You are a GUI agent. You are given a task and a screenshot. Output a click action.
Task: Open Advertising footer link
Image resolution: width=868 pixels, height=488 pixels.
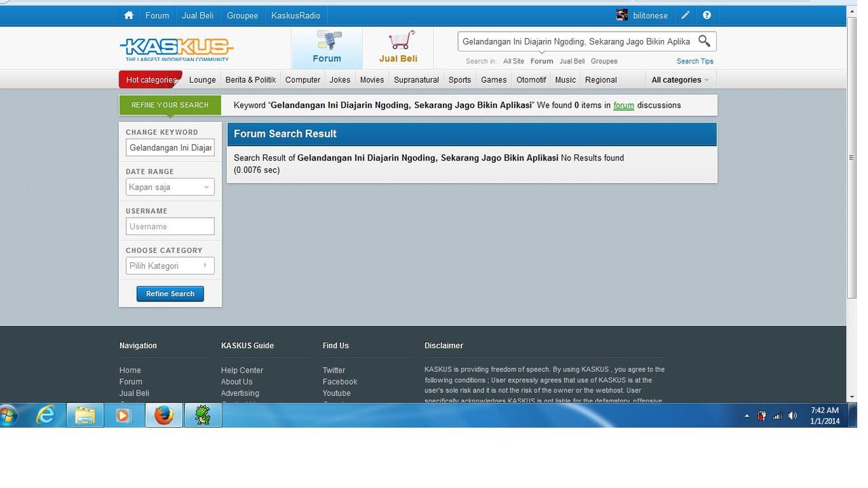[x=240, y=393]
